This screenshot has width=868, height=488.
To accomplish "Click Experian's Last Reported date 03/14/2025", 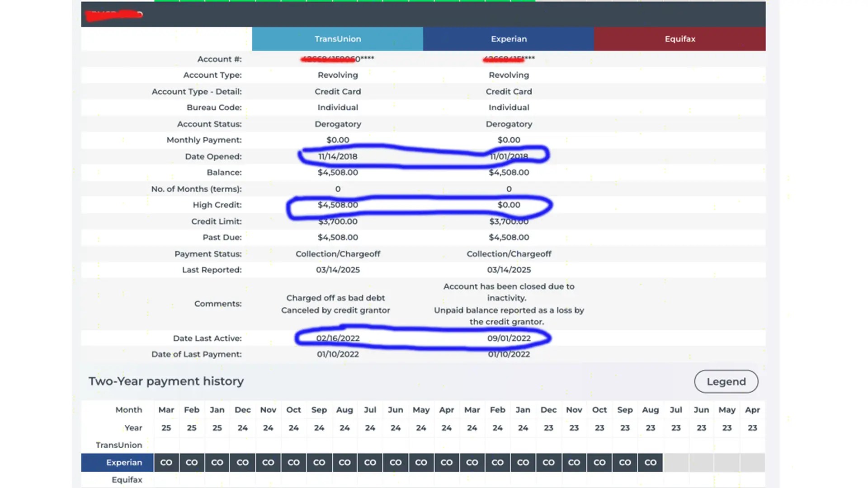I will click(x=509, y=270).
